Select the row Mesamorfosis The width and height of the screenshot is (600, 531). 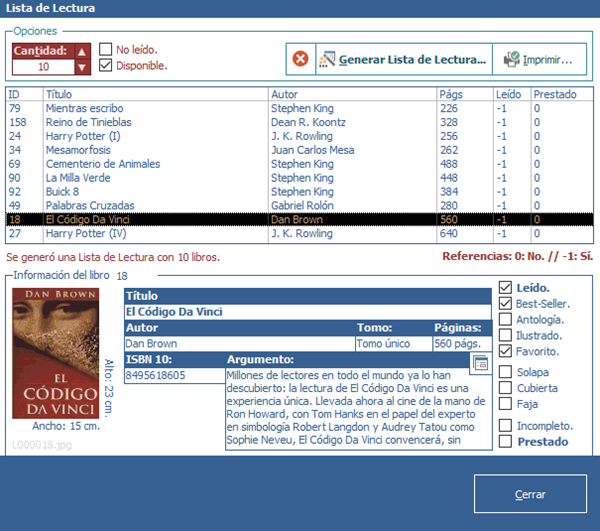point(300,150)
